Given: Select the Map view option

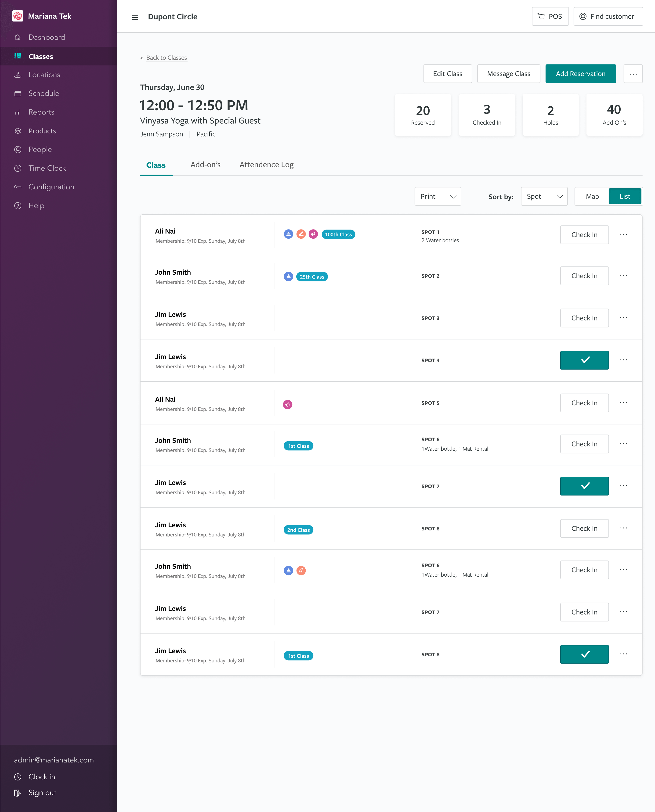Looking at the screenshot, I should point(591,196).
